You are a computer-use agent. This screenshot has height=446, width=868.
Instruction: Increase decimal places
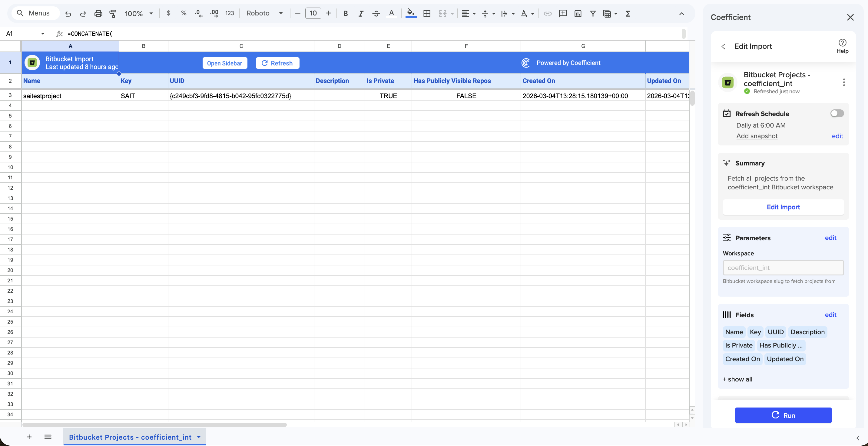pyautogui.click(x=214, y=14)
